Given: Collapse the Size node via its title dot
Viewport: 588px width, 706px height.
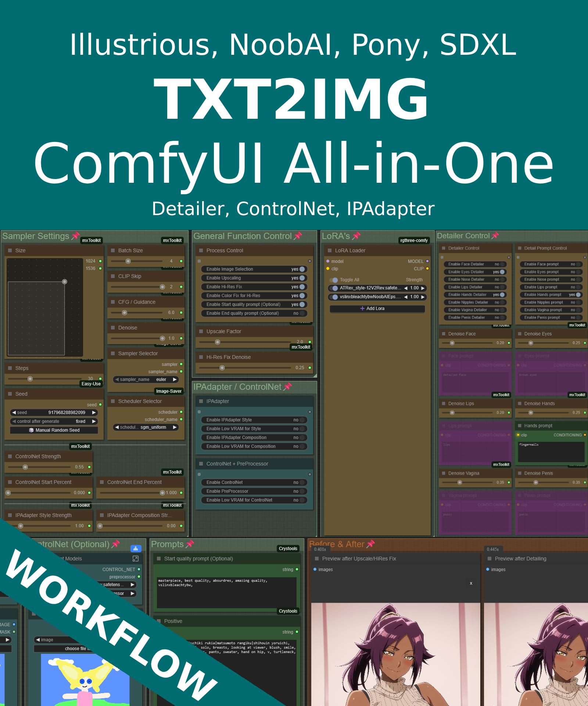Looking at the screenshot, I should (10, 250).
